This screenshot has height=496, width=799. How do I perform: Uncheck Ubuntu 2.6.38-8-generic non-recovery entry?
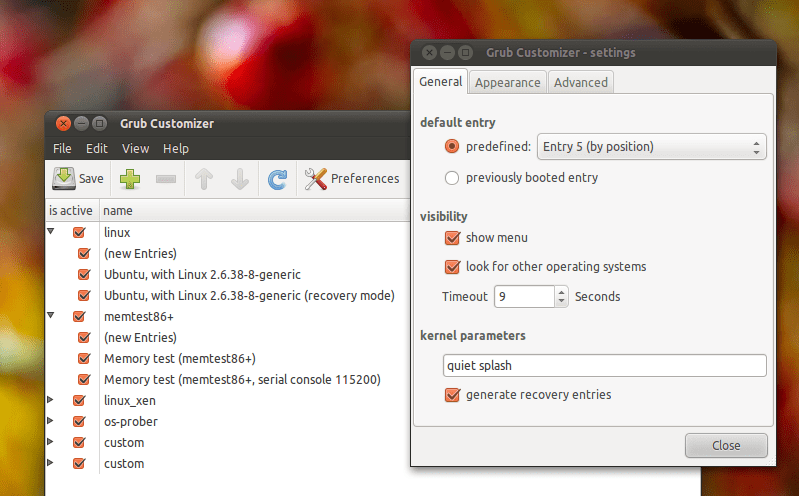click(84, 274)
